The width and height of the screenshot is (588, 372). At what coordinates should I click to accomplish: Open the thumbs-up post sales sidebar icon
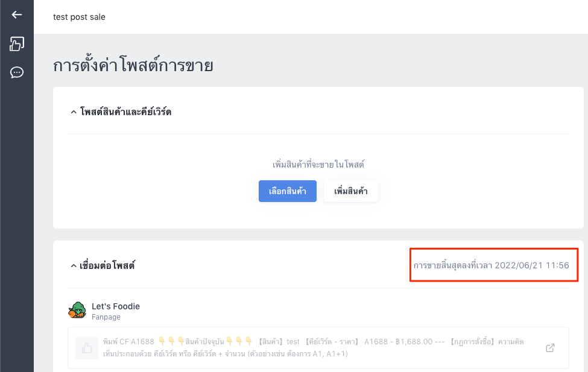pos(16,43)
